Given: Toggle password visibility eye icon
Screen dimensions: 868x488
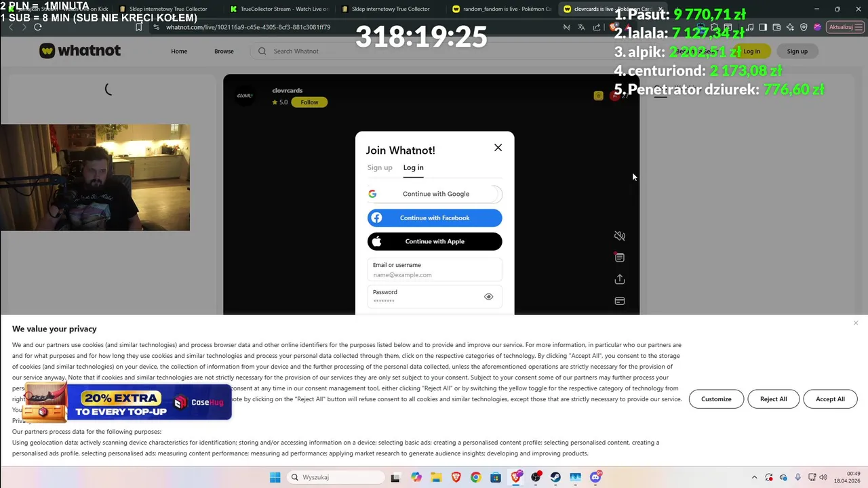Looking at the screenshot, I should [x=488, y=297].
